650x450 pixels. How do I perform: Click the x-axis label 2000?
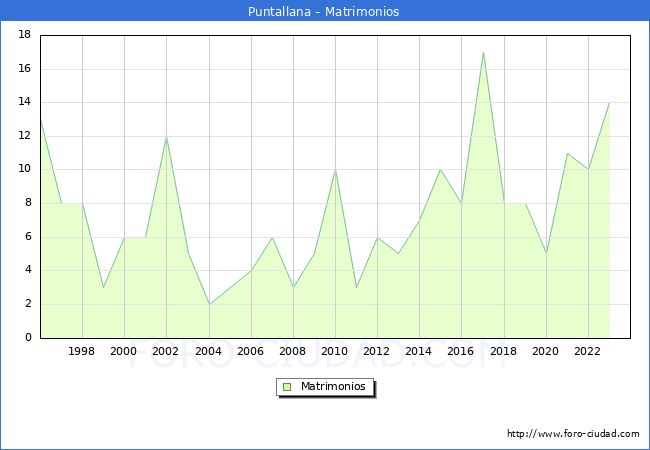pos(124,351)
